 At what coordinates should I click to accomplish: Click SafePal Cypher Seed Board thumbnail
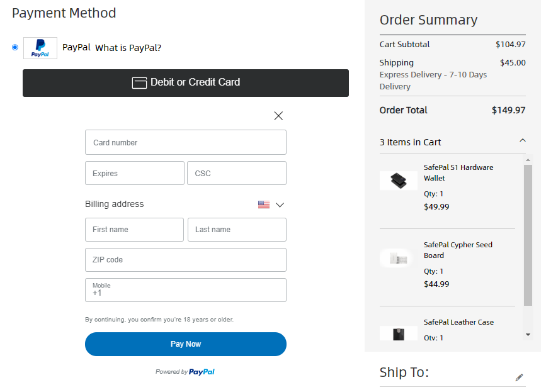pyautogui.click(x=398, y=258)
